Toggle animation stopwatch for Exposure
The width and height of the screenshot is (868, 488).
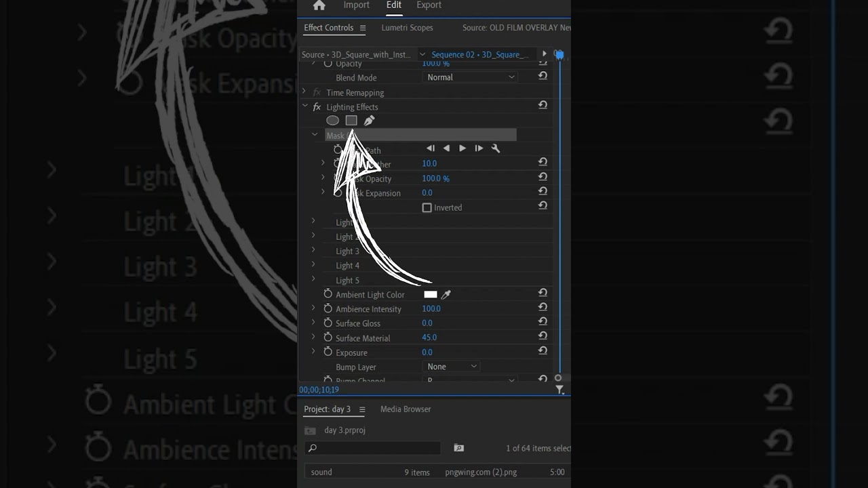point(328,352)
